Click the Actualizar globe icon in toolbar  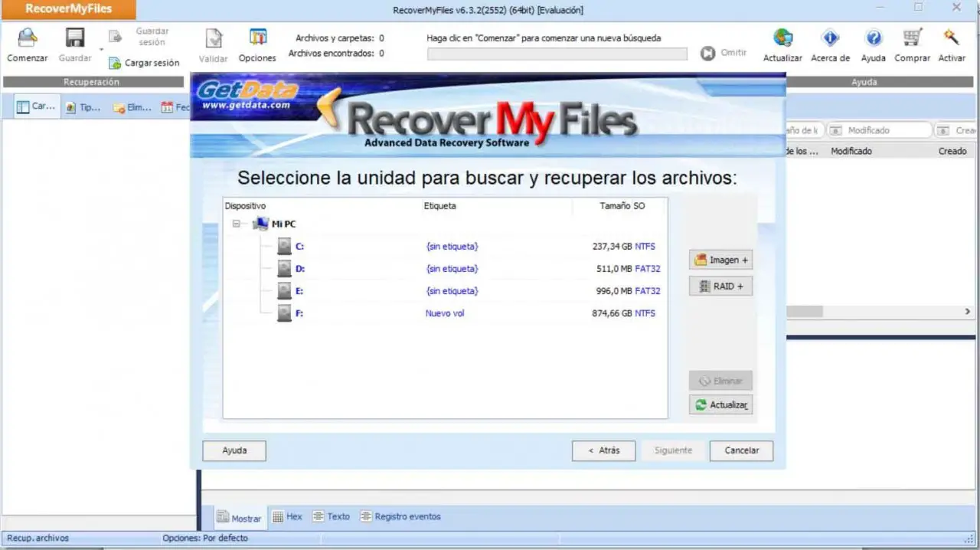tap(782, 38)
